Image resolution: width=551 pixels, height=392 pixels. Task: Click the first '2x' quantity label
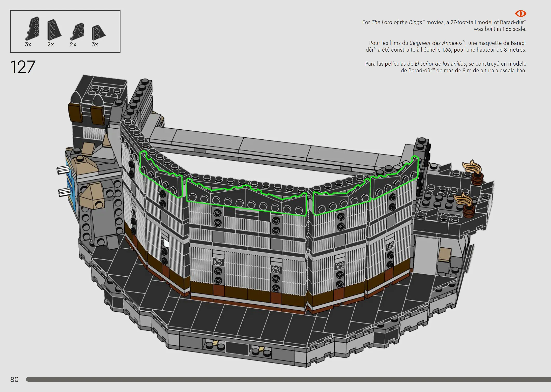(x=51, y=45)
